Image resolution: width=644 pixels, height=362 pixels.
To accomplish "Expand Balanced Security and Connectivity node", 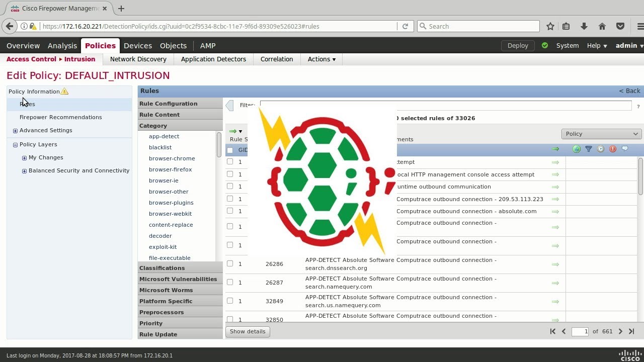I will point(24,171).
